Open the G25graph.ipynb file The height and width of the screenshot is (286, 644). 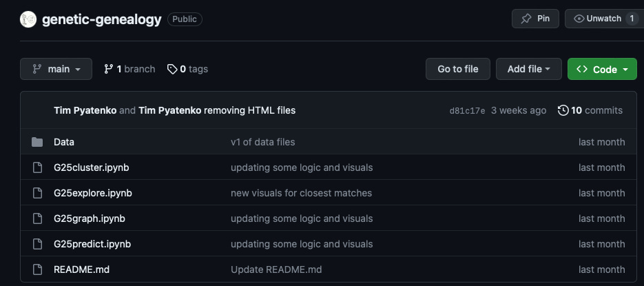pos(90,218)
